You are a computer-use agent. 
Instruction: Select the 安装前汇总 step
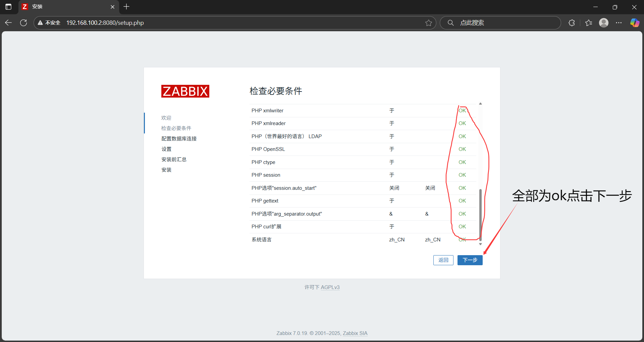point(174,159)
